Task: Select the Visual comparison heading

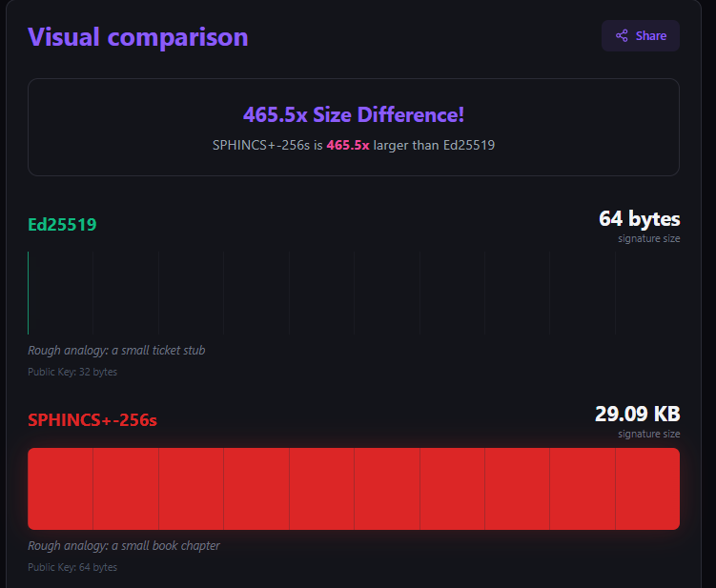Action: (138, 36)
